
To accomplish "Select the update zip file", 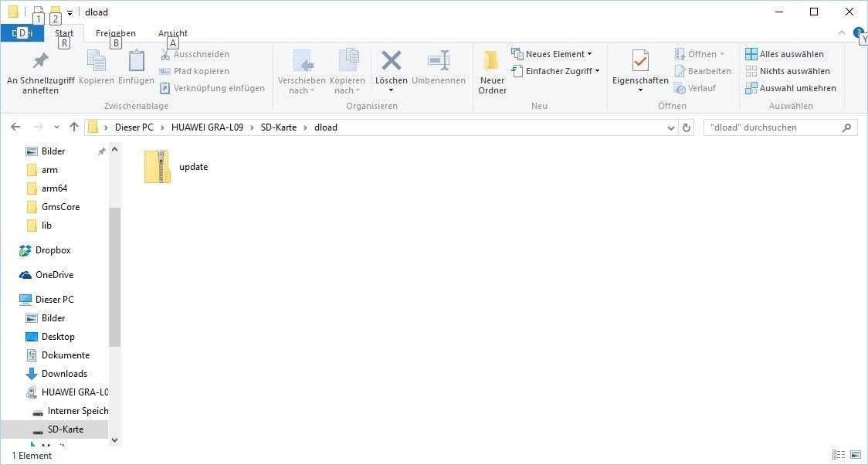I will [x=176, y=167].
